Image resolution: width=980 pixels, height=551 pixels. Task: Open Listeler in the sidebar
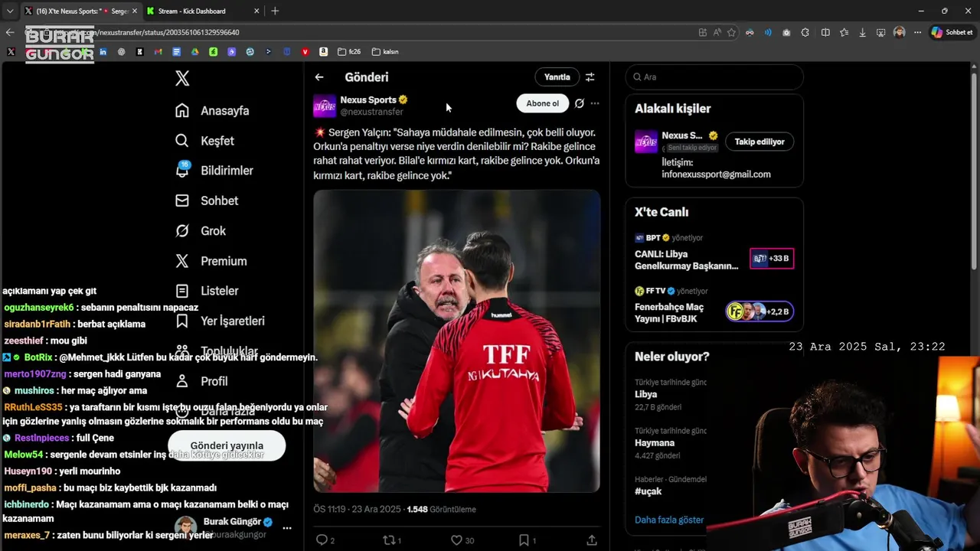pos(207,291)
